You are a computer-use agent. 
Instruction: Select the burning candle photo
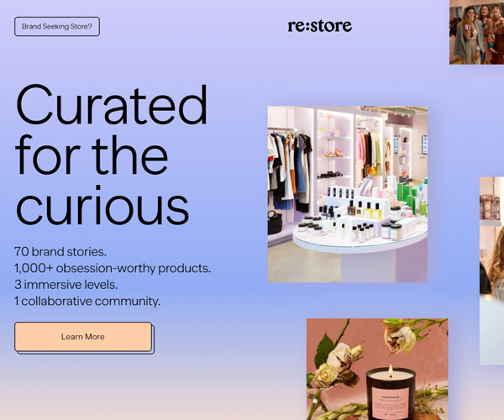(x=377, y=370)
